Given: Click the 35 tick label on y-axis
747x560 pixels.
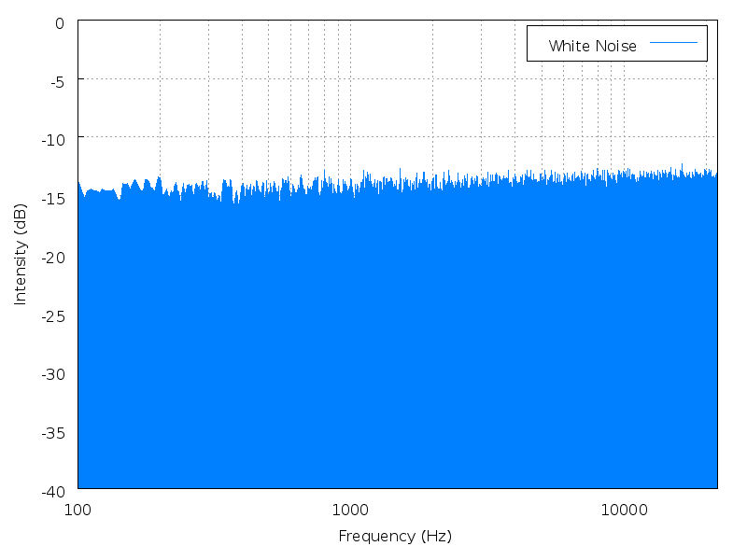Looking at the screenshot, I should 58,430.
